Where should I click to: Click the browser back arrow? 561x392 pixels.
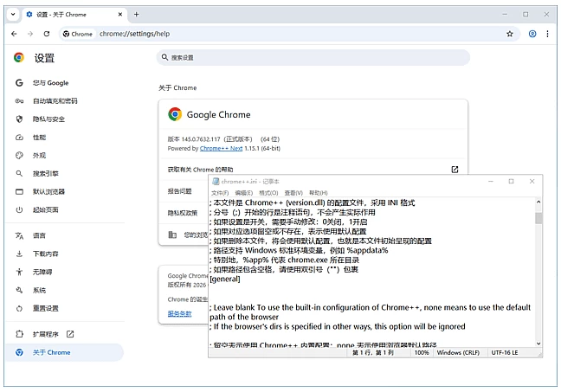pos(13,34)
